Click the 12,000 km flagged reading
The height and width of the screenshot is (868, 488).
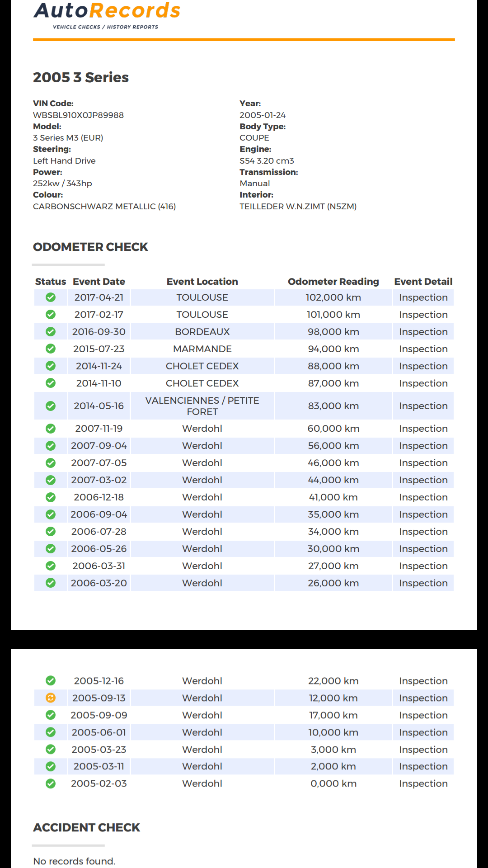[x=333, y=698]
